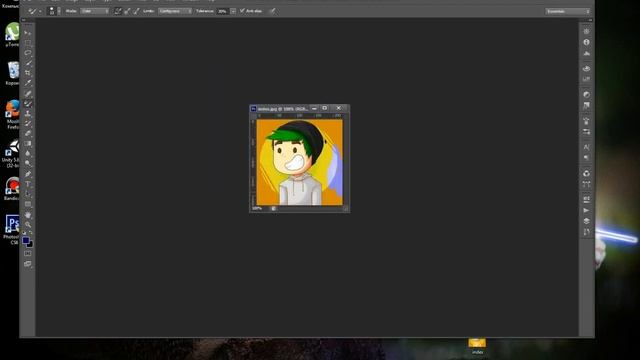640x360 pixels.
Task: Select the Rectangular Marquee tool
Action: pos(28,43)
